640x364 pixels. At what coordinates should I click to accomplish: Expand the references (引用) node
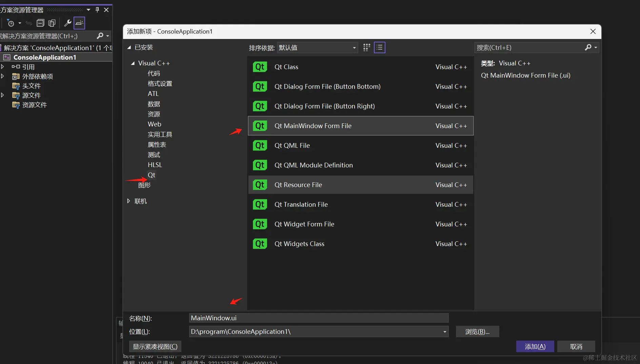pyautogui.click(x=2, y=67)
